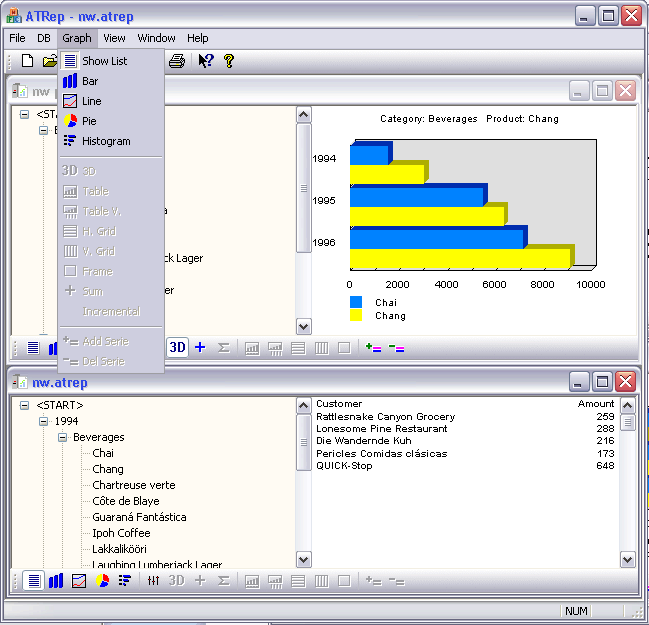Activate the context help arrow icon

coord(206,61)
